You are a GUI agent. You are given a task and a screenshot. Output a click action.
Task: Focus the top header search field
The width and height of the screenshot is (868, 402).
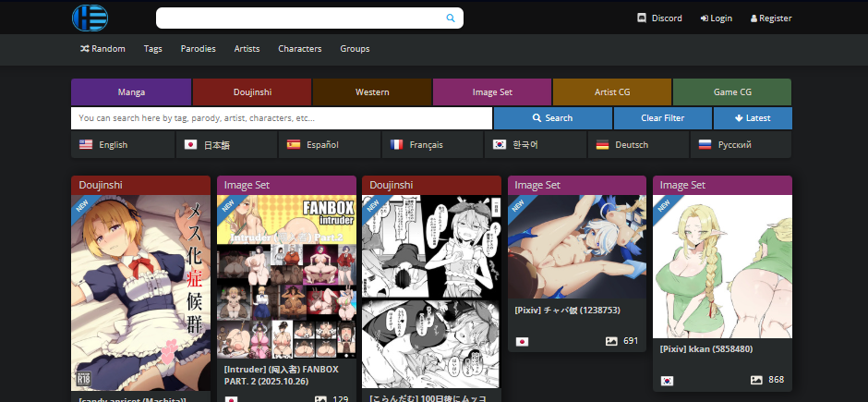[309, 18]
